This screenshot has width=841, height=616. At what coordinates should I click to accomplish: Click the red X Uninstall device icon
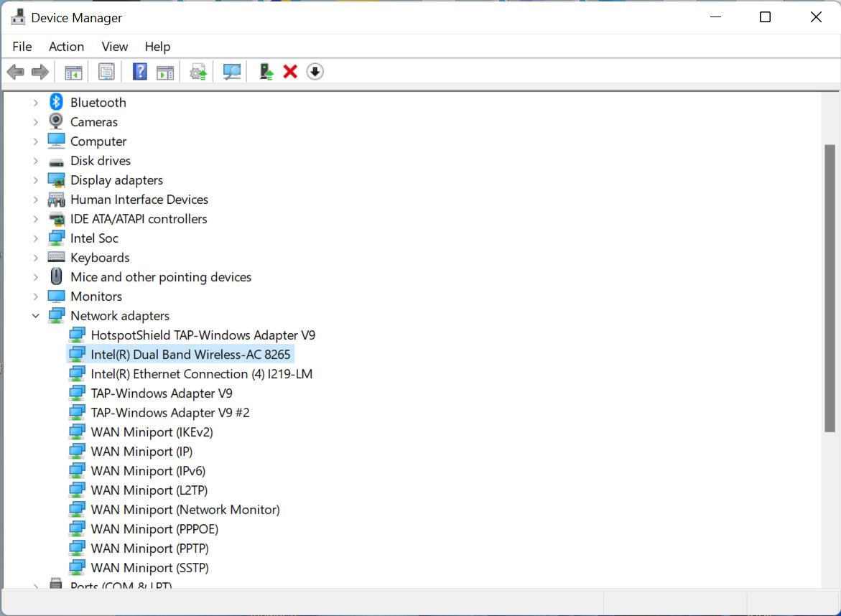click(x=290, y=72)
